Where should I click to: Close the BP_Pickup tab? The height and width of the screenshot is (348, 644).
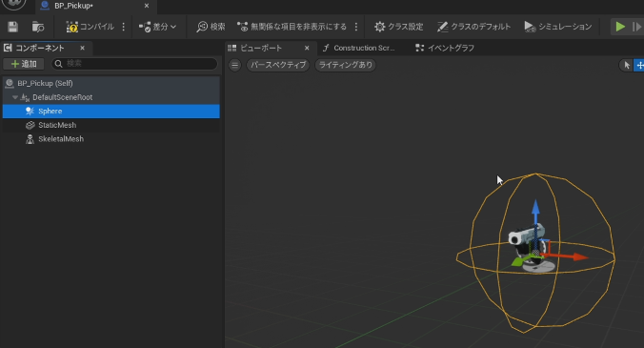point(147,6)
